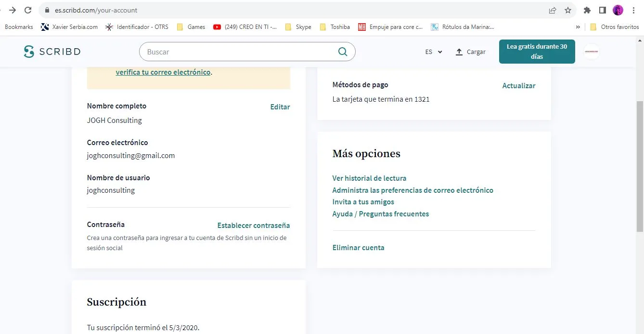Click Establecer contraseña link
This screenshot has width=644, height=334.
254,225
